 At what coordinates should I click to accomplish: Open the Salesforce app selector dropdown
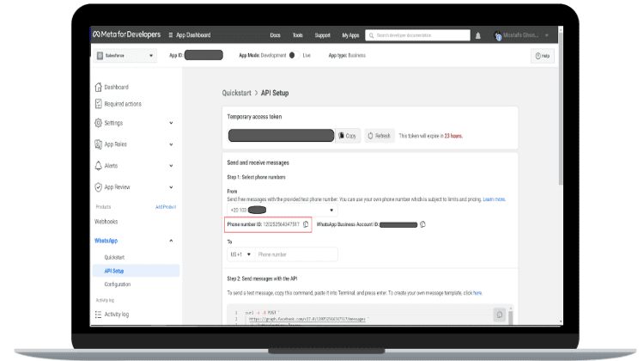point(125,56)
